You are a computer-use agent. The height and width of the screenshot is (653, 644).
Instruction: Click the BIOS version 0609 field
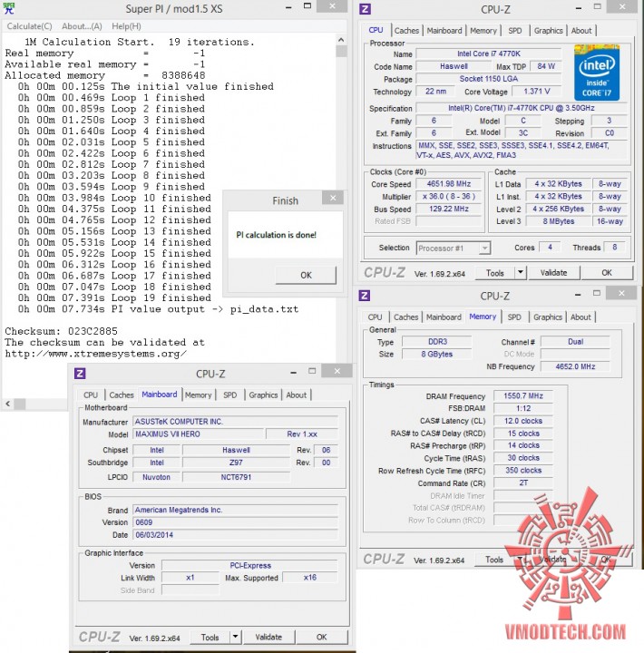pos(235,522)
